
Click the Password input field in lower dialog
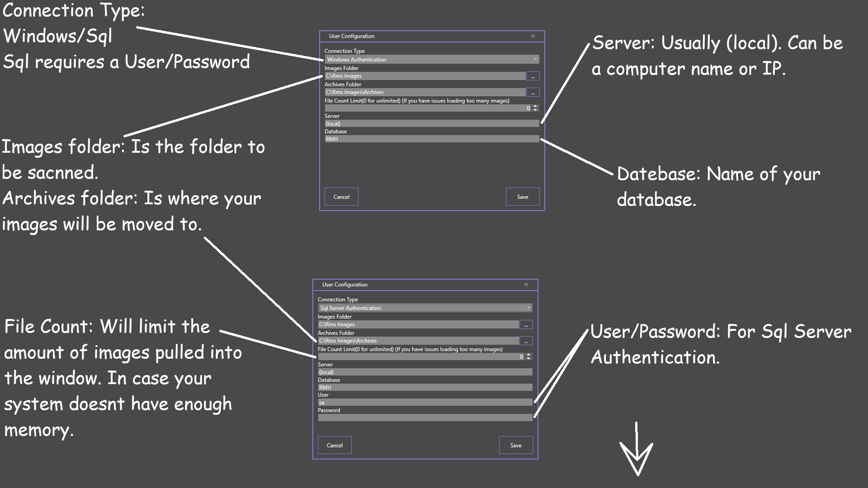coord(423,417)
